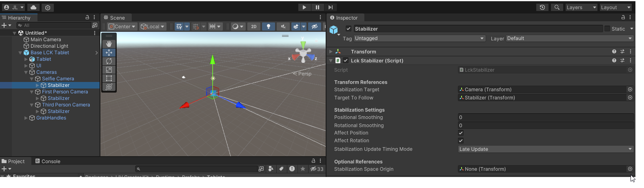
Task: Toggle Stabilizer GameObject active checkbox
Action: point(349,29)
